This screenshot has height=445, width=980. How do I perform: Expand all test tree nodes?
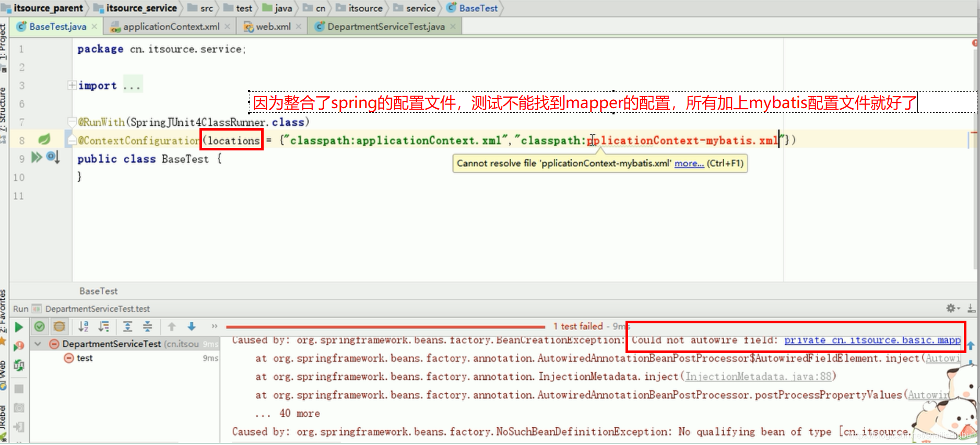click(127, 327)
